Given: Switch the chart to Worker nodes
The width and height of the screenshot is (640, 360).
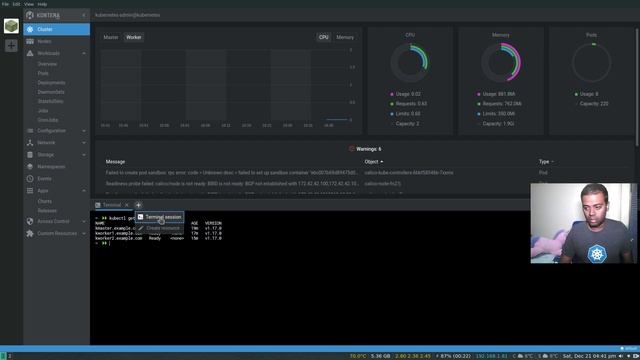Looking at the screenshot, I should (133, 37).
